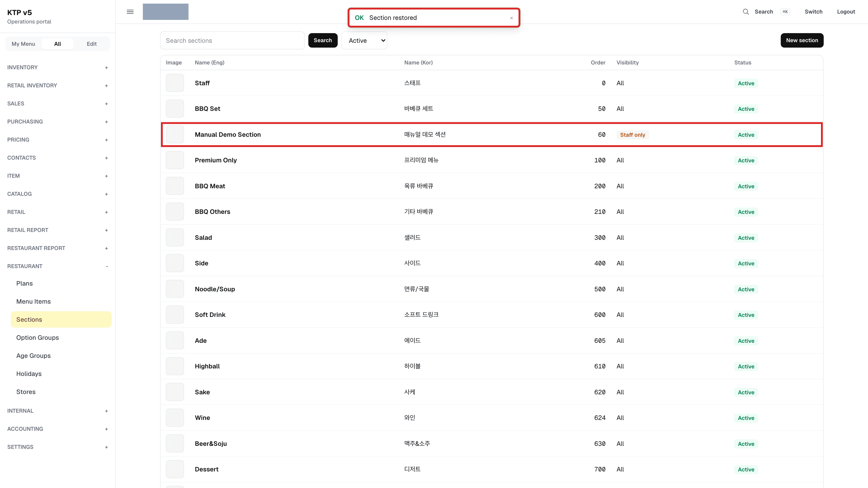Click the black Search button
Viewport: 868px width, 488px height.
click(323, 40)
